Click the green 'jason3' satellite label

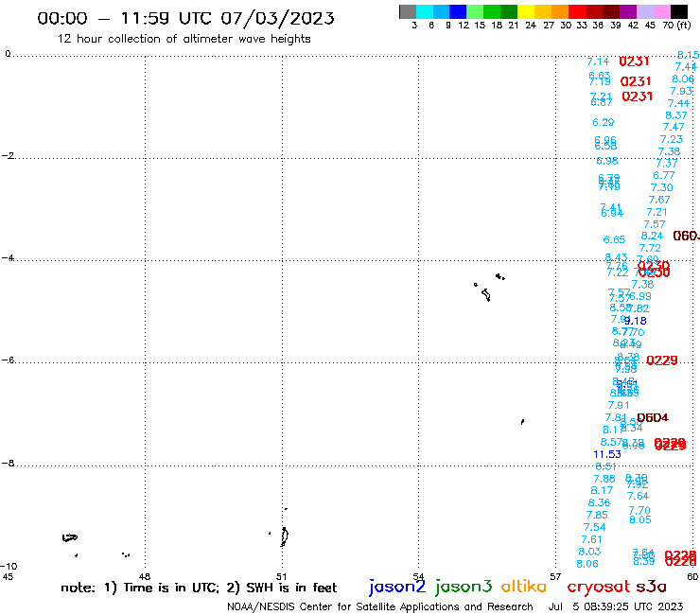(464, 587)
